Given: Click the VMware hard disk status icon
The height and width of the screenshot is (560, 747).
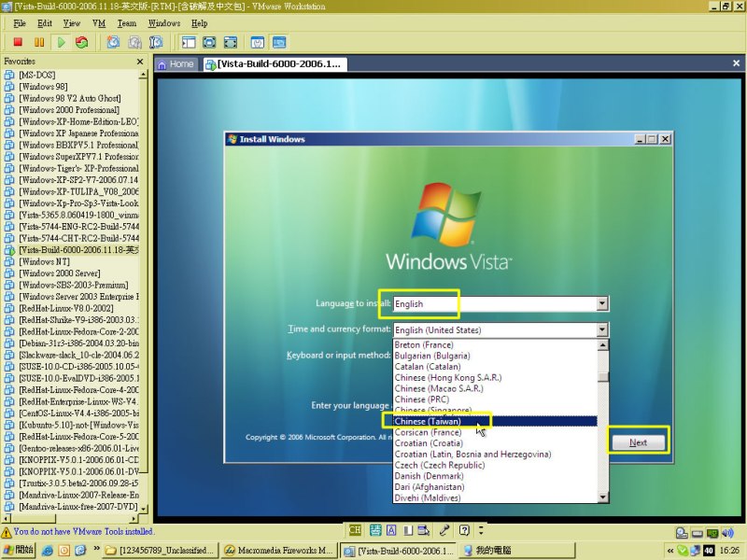Looking at the screenshot, I should point(697,533).
